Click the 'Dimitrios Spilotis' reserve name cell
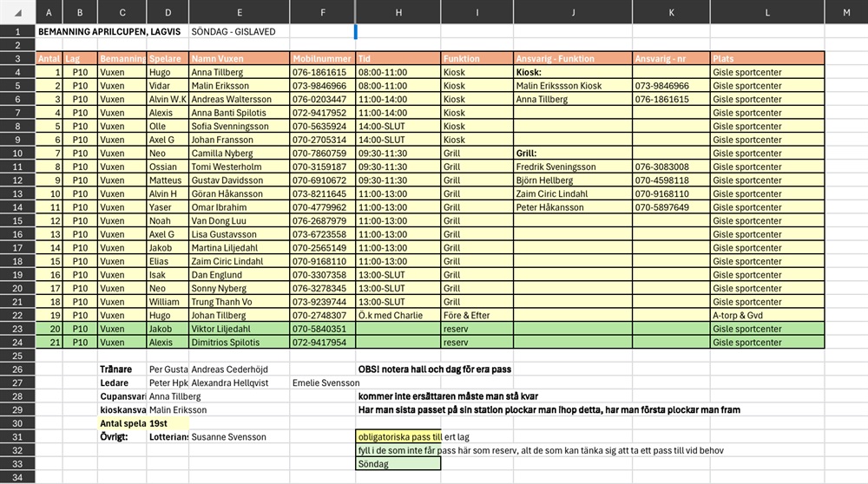 (239, 343)
